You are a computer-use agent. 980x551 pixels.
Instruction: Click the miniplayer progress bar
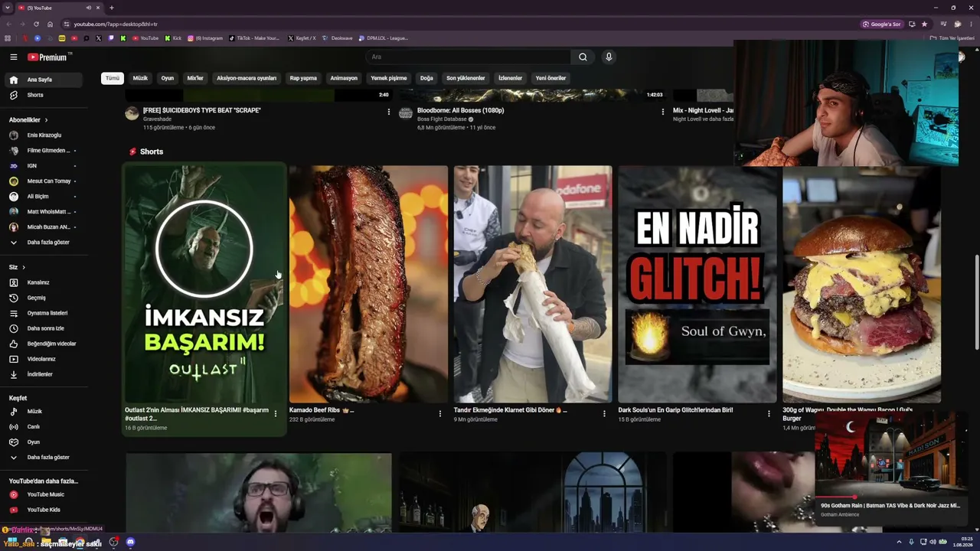tap(890, 497)
